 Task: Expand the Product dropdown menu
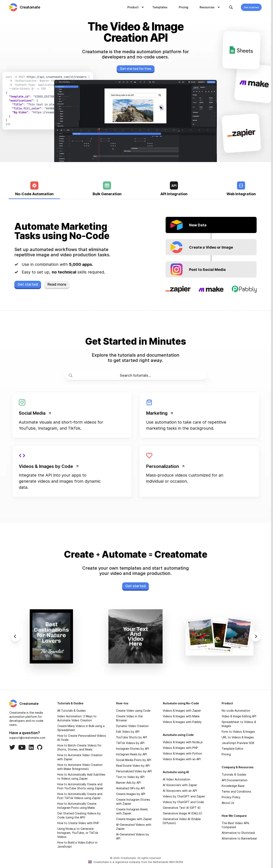[x=135, y=7]
